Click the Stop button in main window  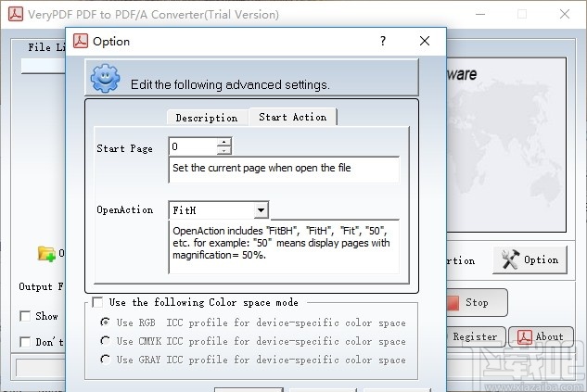(477, 303)
